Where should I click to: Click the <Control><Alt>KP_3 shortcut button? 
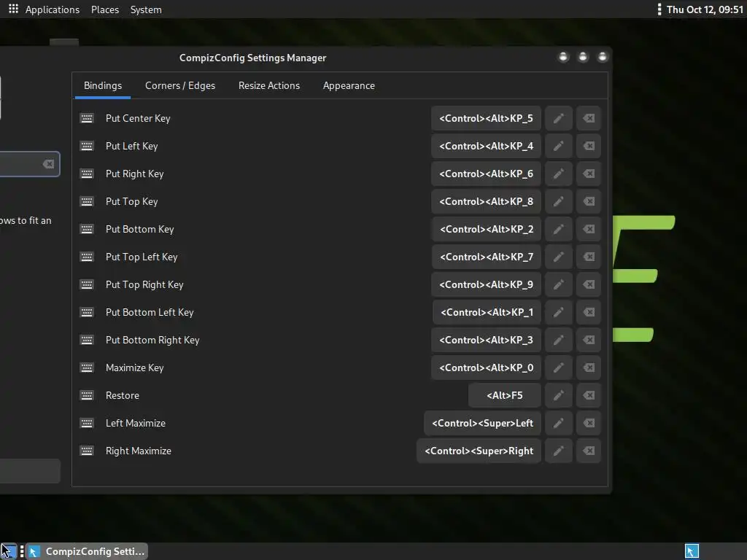486,340
